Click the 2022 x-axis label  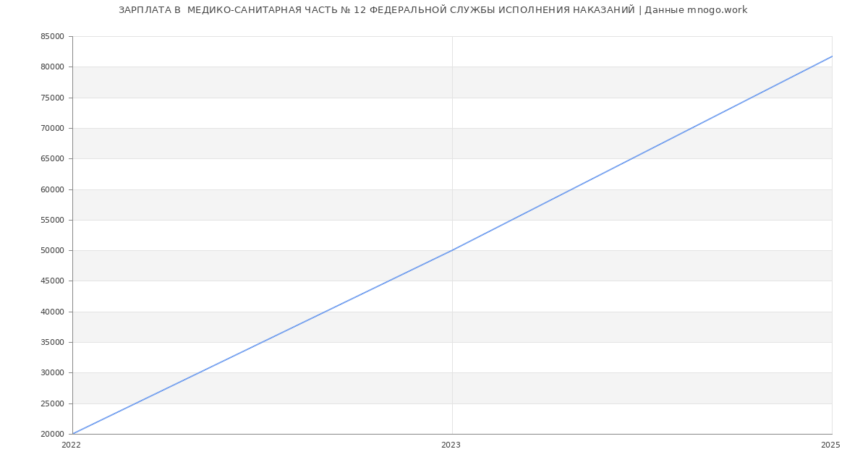(71, 445)
